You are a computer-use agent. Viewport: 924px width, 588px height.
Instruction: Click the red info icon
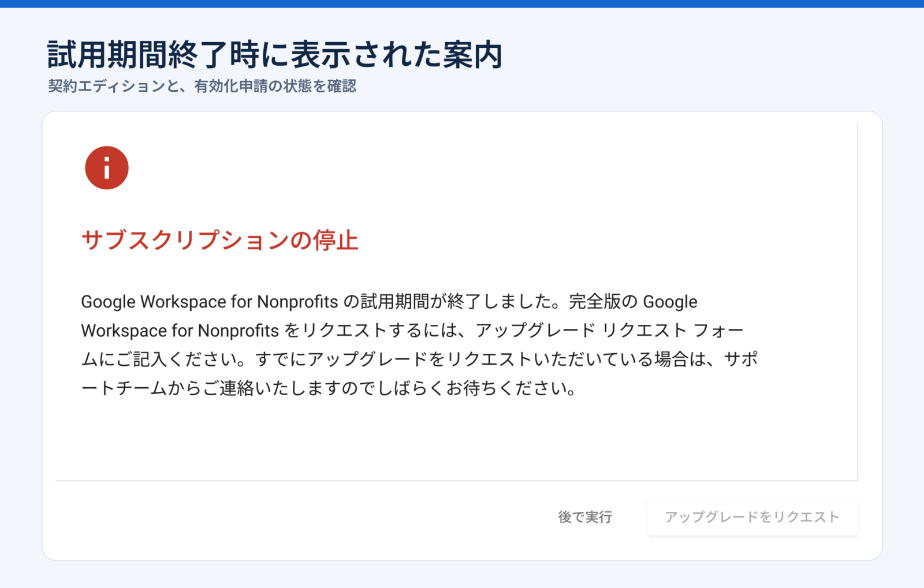(x=107, y=168)
